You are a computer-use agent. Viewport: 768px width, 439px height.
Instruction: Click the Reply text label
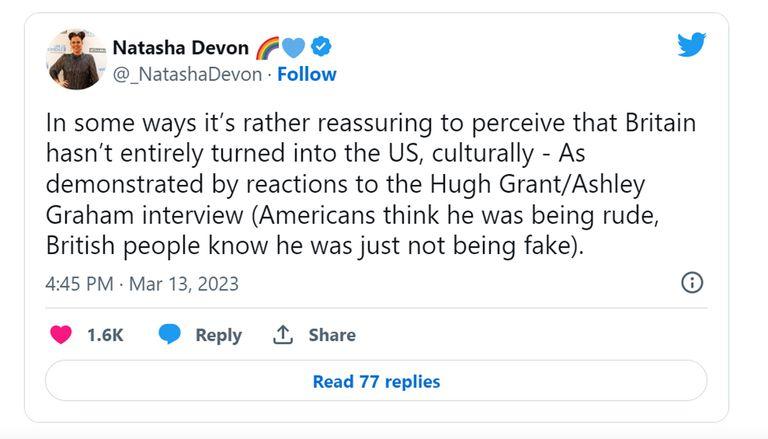tap(218, 335)
